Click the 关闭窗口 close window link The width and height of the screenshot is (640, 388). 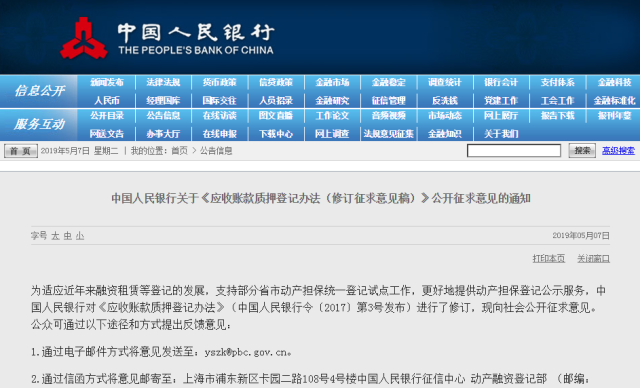click(593, 259)
